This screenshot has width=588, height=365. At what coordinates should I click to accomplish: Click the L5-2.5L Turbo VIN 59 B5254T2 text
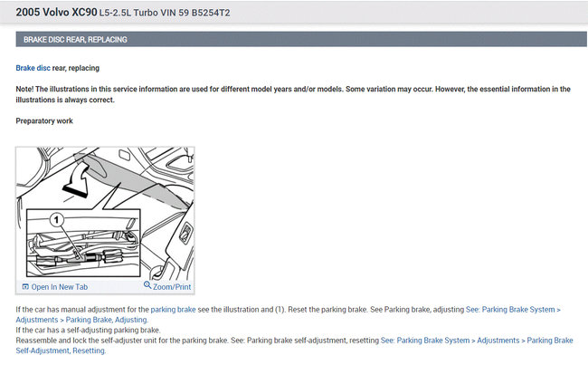165,13
